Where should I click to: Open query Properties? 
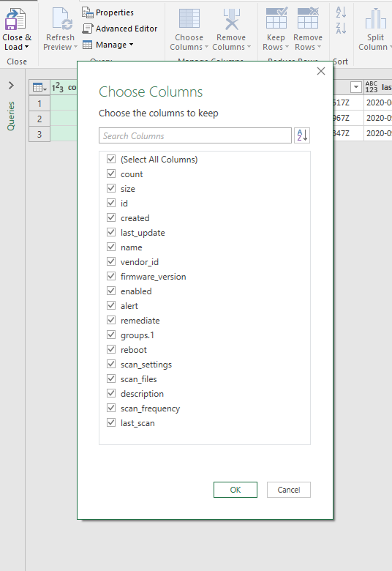click(108, 12)
